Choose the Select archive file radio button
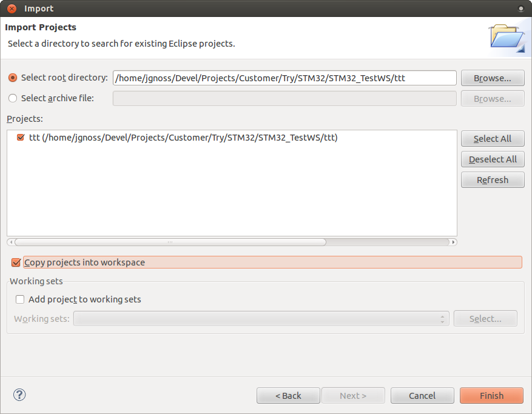Viewport: 532px width, 414px height. tap(13, 98)
